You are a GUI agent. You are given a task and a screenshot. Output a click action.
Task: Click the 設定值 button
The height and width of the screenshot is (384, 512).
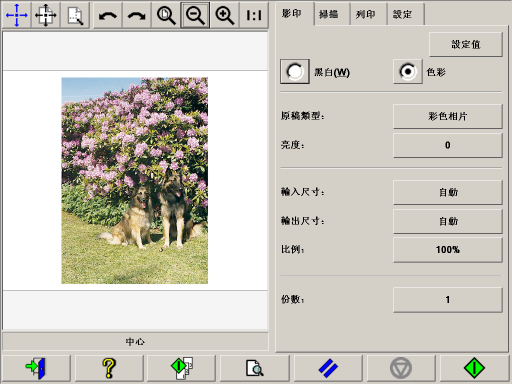466,44
